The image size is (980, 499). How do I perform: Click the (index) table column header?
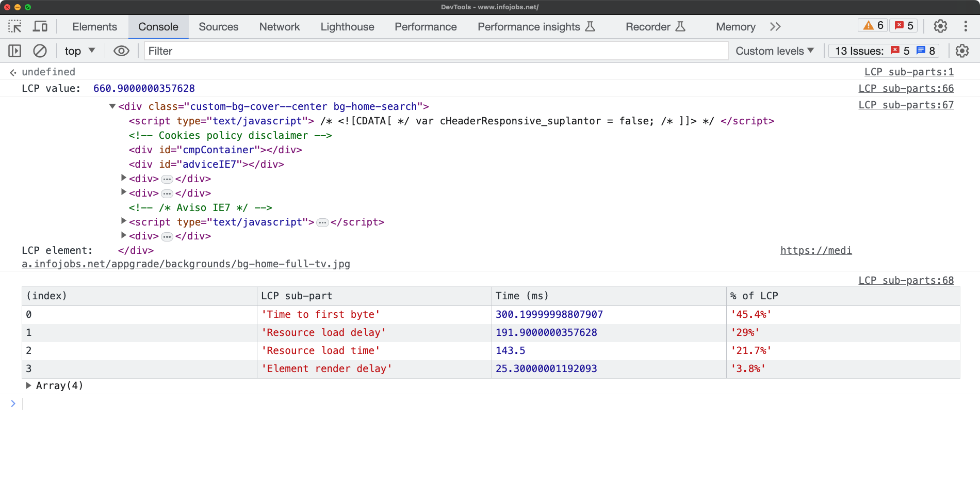[139, 296]
